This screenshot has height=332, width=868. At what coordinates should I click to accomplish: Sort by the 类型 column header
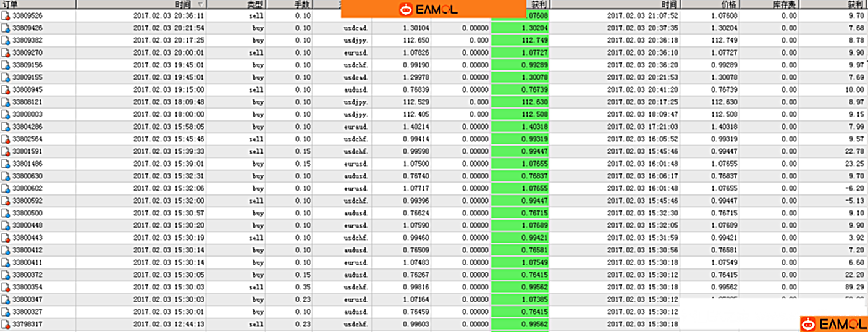[x=255, y=4]
